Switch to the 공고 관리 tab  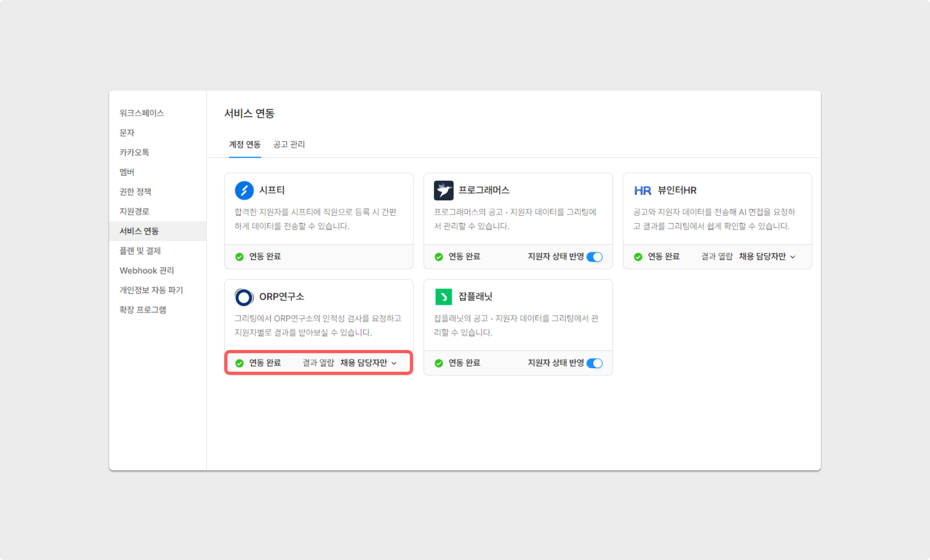click(289, 144)
